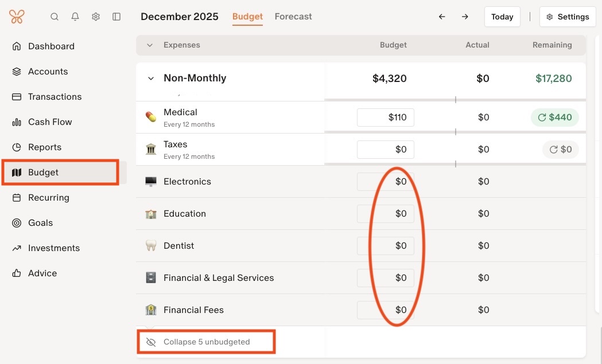The image size is (602, 364).
Task: Click the Today button
Action: [502, 17]
